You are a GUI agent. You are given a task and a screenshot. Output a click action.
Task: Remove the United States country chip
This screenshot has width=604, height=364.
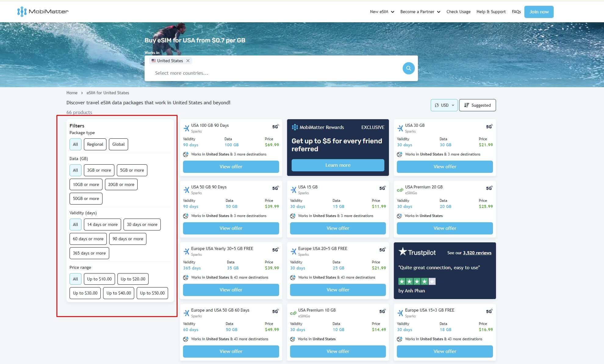coord(188,61)
